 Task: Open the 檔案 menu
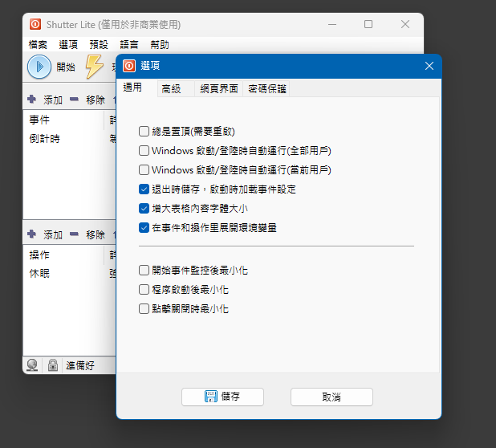point(38,45)
